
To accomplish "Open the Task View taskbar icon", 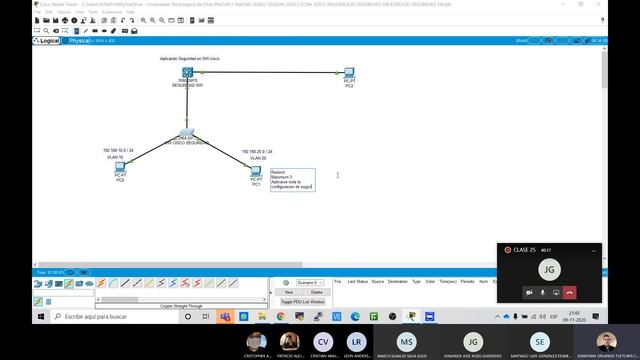I will click(206, 316).
